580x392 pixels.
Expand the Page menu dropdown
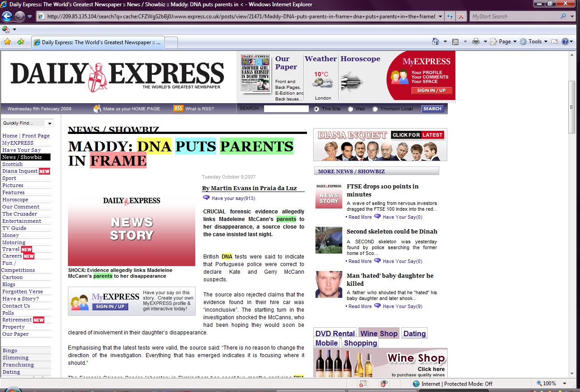point(514,42)
